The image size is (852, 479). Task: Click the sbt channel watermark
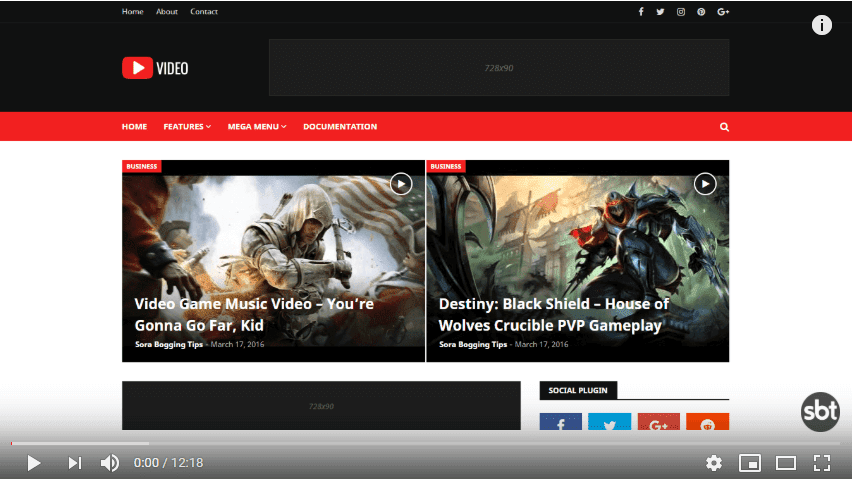tap(820, 412)
